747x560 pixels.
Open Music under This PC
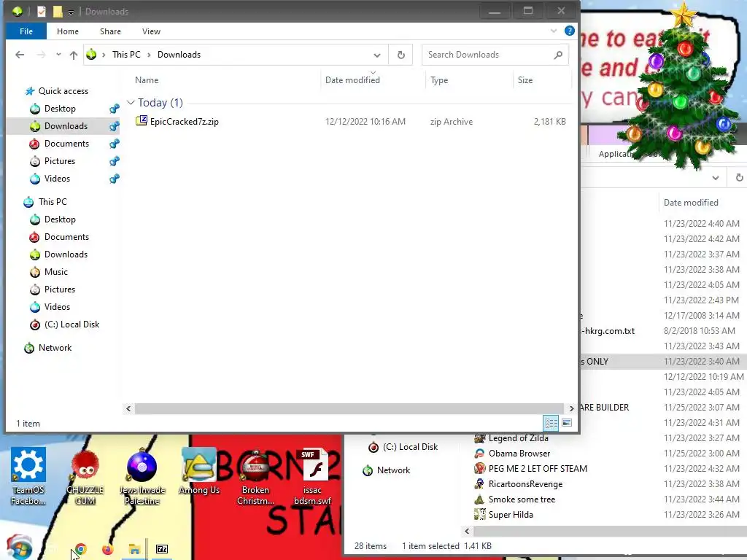[56, 272]
